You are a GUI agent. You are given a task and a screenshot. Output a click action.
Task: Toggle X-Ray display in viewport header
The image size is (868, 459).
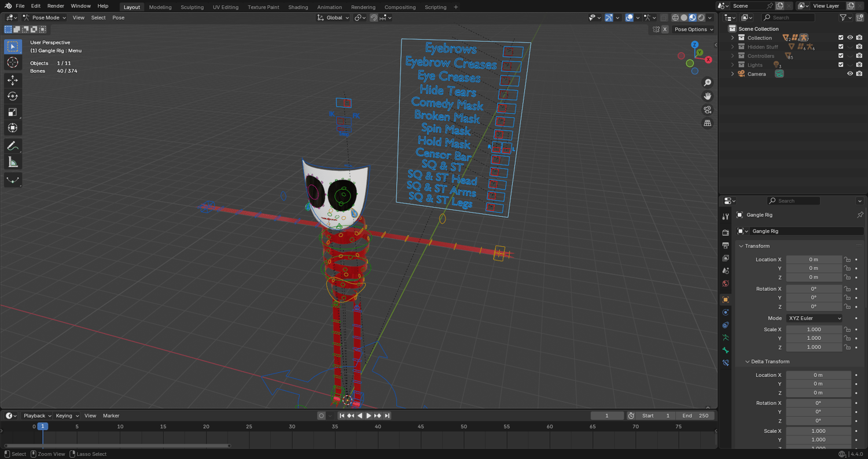(x=664, y=18)
